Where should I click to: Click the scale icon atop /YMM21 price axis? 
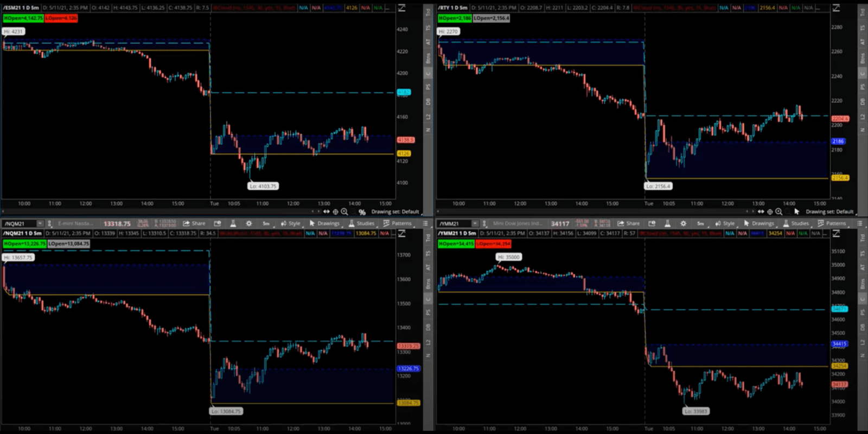(x=836, y=233)
